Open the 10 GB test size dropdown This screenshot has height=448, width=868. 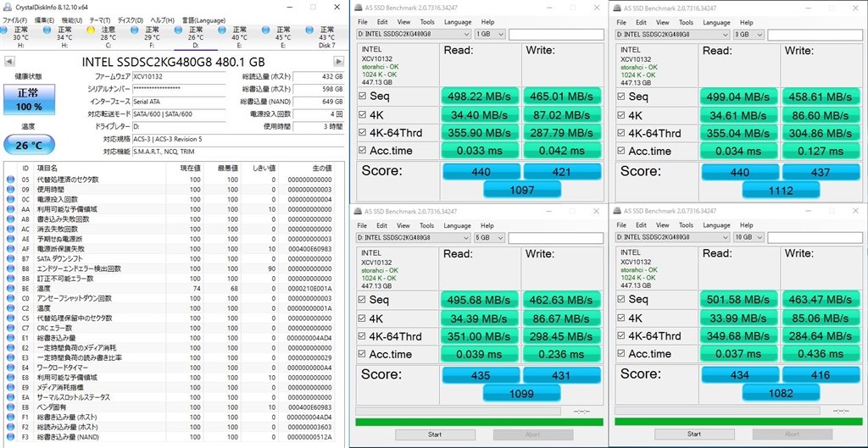pyautogui.click(x=748, y=237)
